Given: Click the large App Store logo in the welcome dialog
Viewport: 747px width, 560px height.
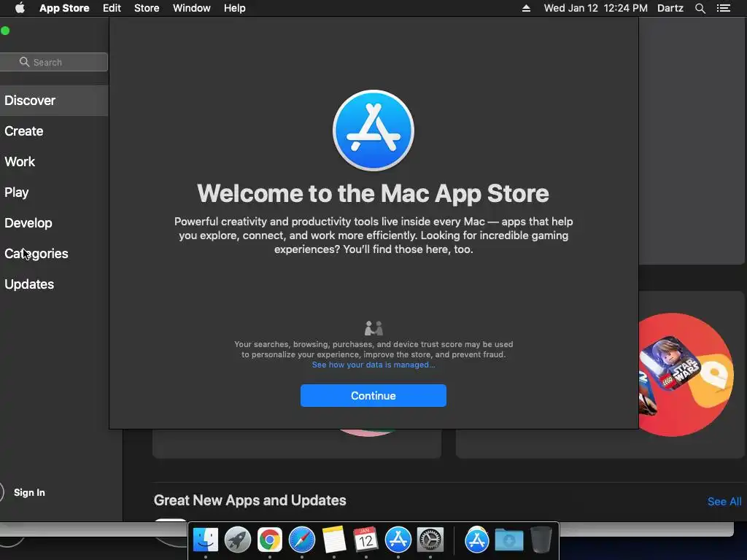Looking at the screenshot, I should pyautogui.click(x=373, y=131).
